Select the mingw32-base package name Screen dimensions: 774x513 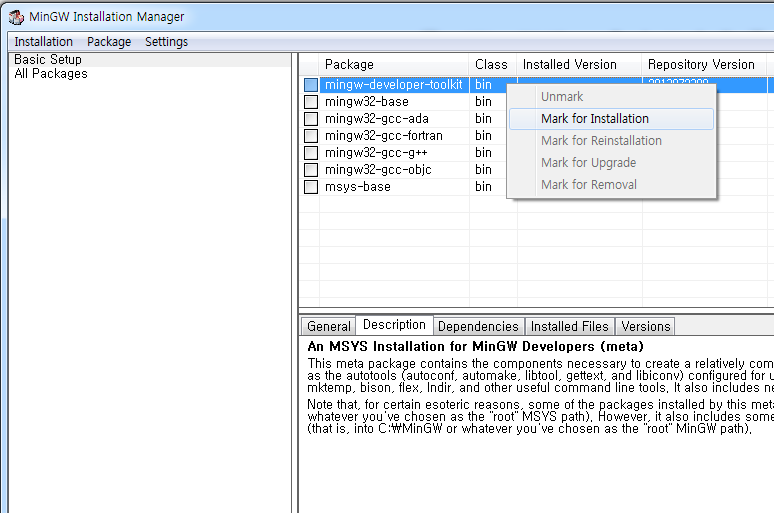(367, 102)
